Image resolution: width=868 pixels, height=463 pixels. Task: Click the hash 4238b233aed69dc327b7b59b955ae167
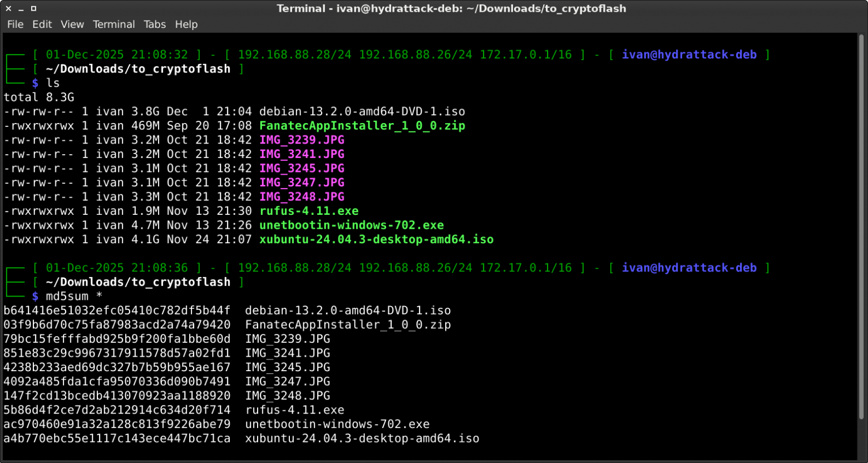[x=117, y=367]
